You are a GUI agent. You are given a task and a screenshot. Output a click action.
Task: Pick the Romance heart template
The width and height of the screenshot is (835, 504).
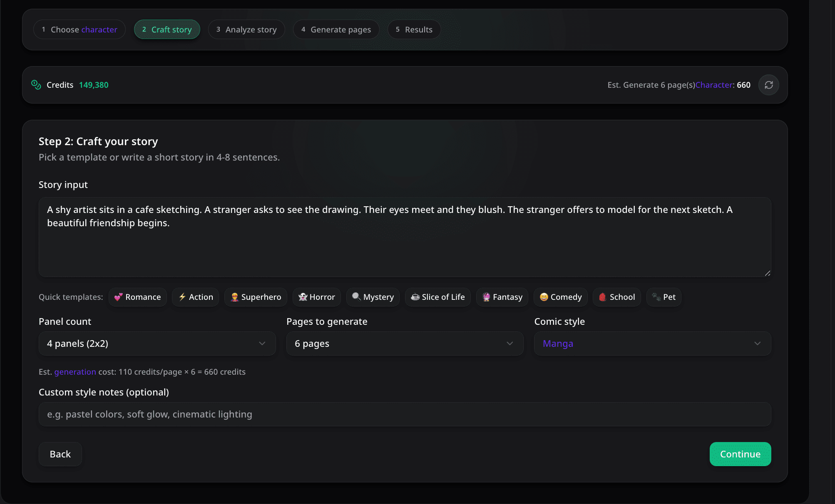pyautogui.click(x=137, y=297)
